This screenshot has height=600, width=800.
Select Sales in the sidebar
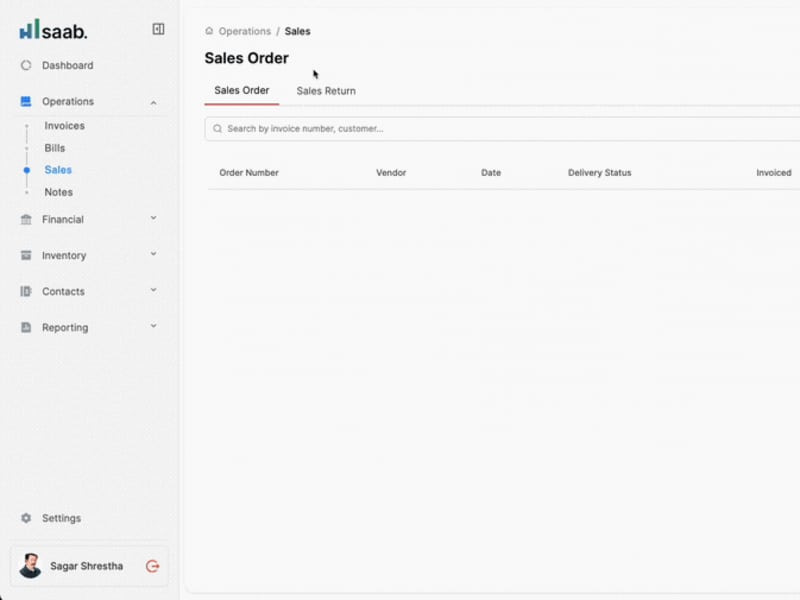pyautogui.click(x=58, y=170)
